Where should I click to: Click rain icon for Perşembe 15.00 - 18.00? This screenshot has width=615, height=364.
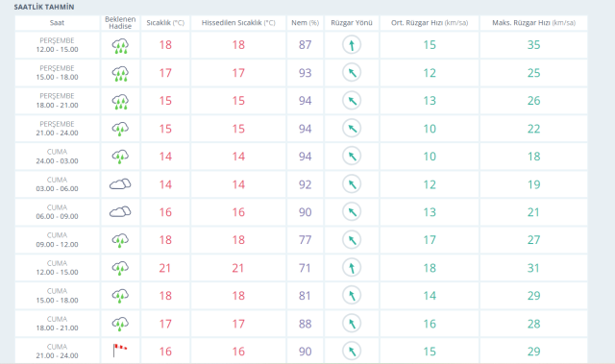click(120, 74)
